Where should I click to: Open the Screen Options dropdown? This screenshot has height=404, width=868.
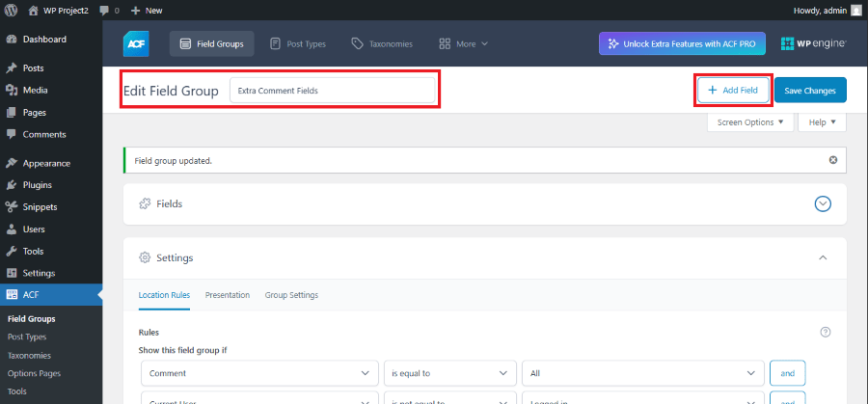pyautogui.click(x=751, y=122)
